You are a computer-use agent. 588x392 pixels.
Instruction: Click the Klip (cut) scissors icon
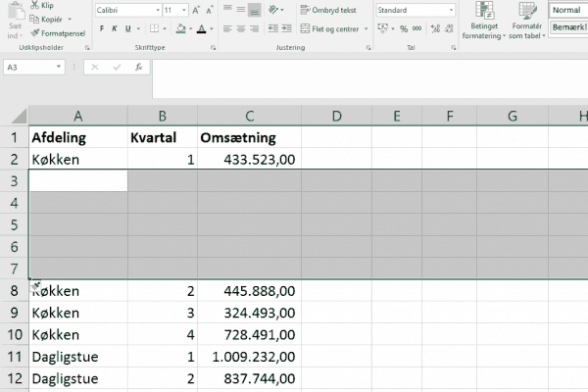point(33,5)
